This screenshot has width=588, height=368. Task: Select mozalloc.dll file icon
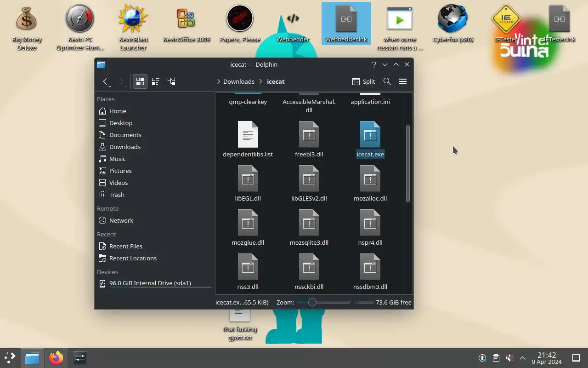[370, 178]
